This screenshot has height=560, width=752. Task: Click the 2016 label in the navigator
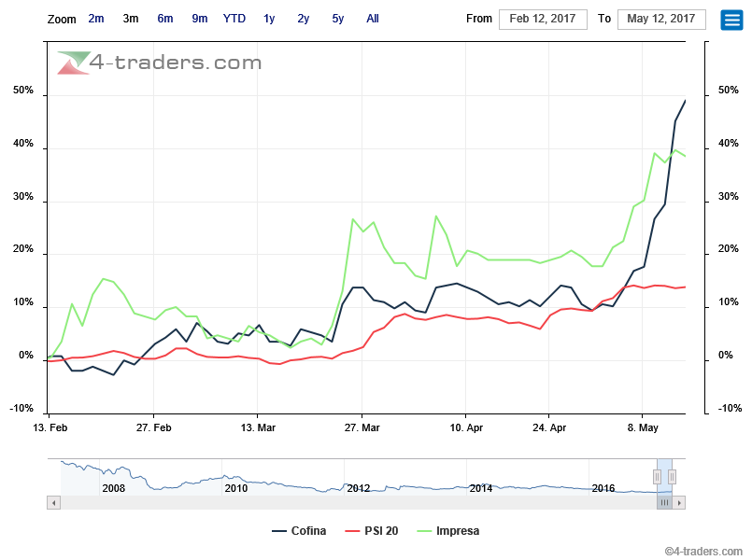point(603,488)
